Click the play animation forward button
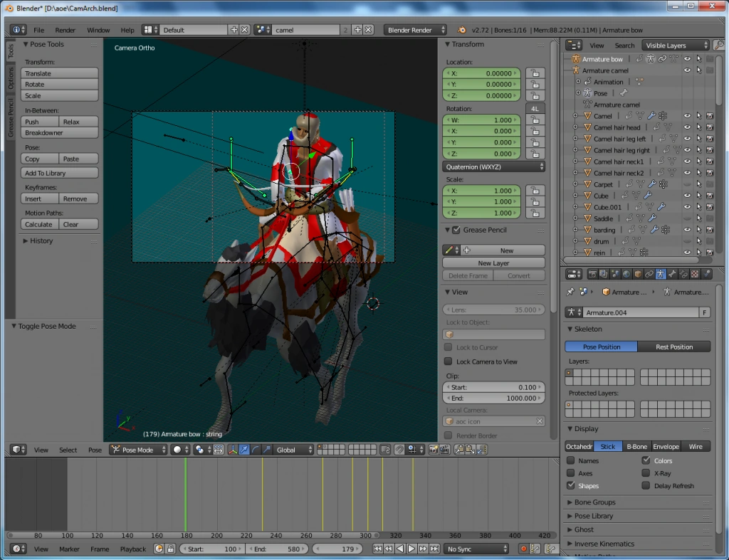Screen dimensions: 729x560 click(411, 549)
